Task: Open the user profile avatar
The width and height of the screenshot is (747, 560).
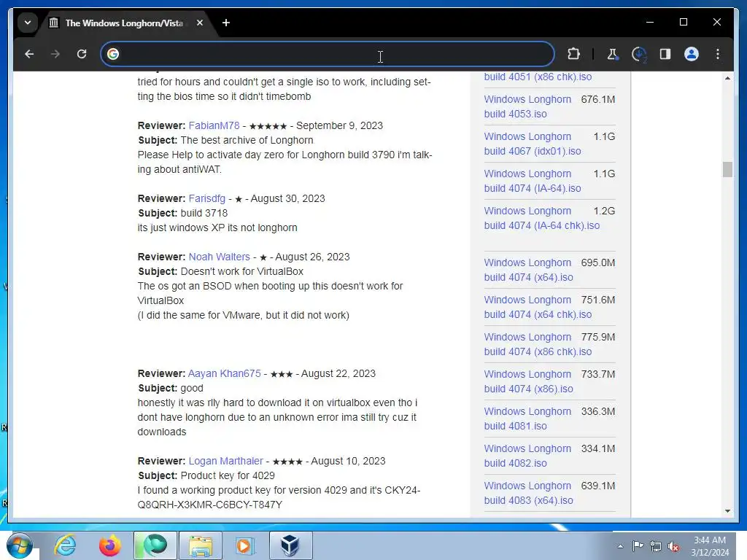Action: pos(692,54)
